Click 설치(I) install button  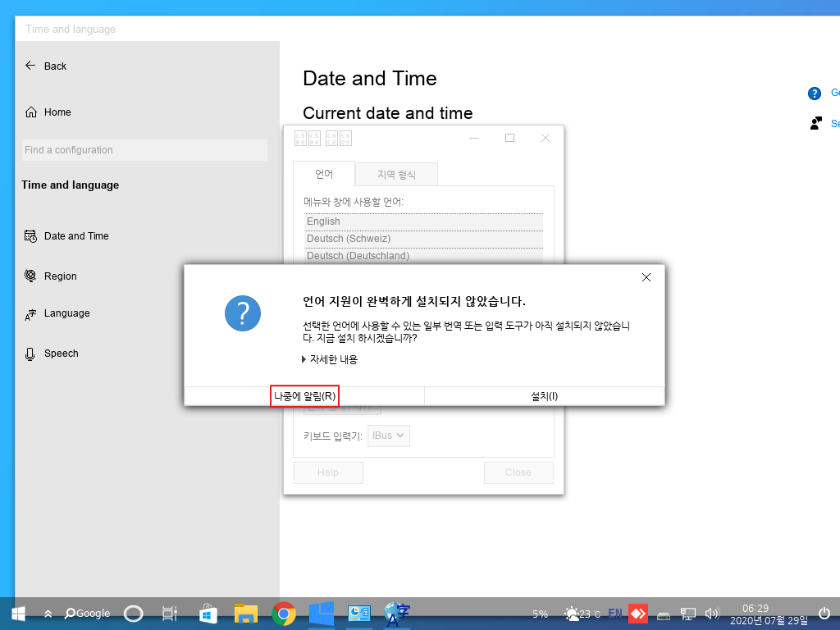(x=545, y=396)
